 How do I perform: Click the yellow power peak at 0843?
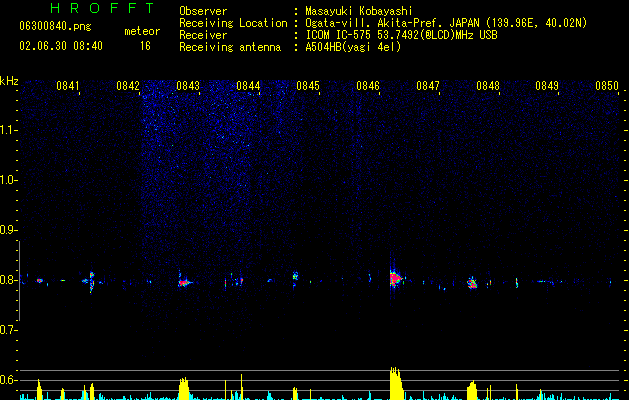pyautogui.click(x=184, y=388)
